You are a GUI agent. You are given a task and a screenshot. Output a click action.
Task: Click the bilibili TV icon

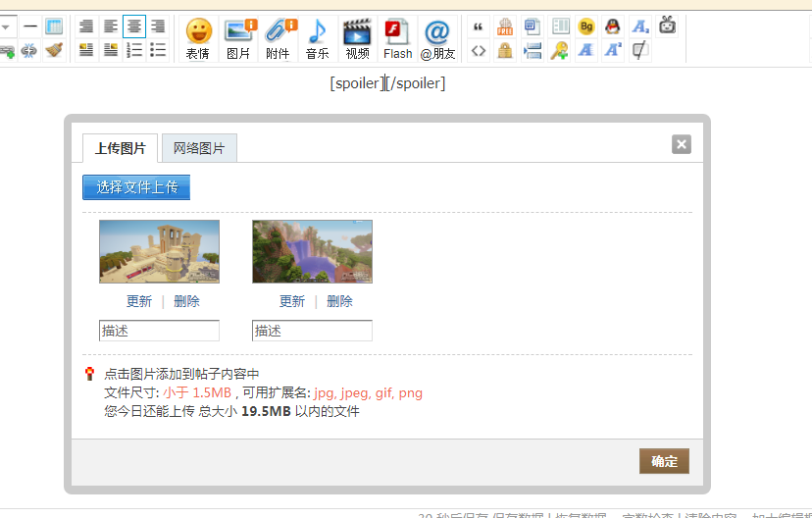[x=667, y=26]
